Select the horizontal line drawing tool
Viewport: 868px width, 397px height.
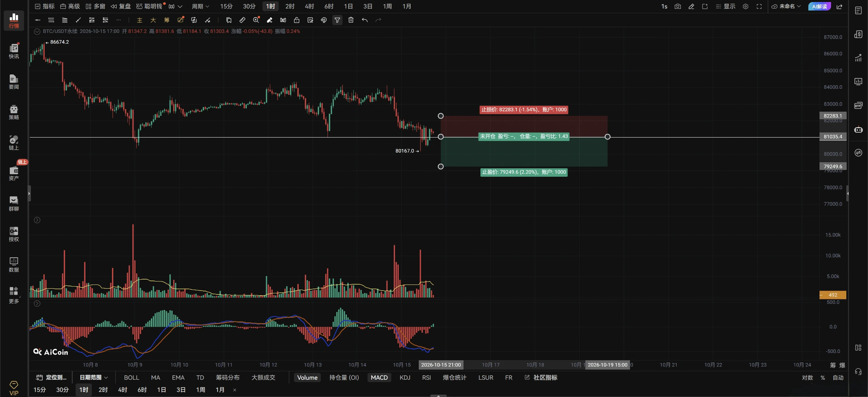[38, 20]
